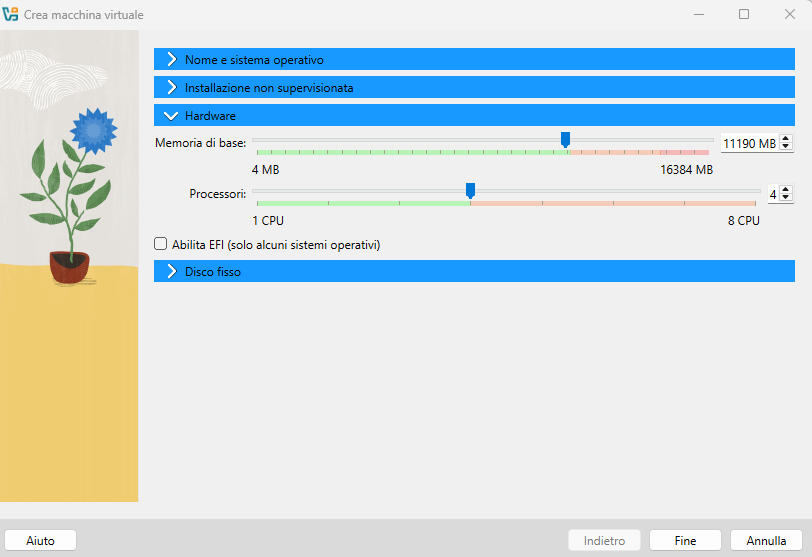
Task: Increase base memory with the up arrow
Action: pos(786,139)
